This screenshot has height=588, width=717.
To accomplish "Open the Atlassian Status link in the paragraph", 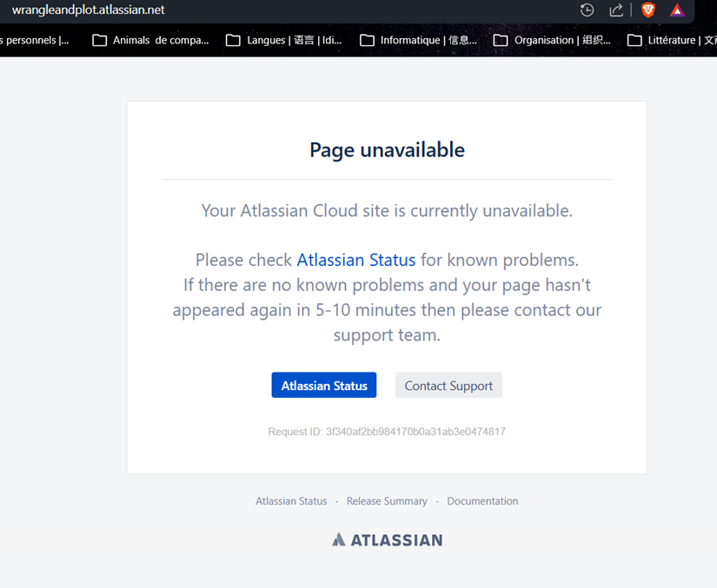I will point(355,259).
